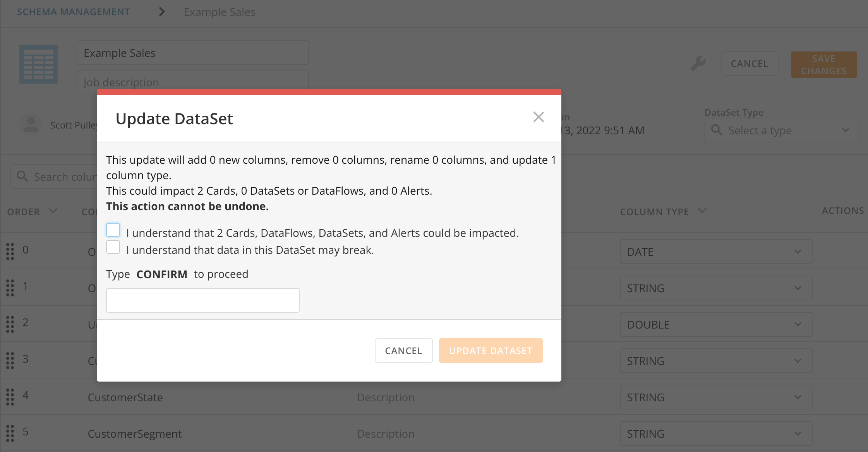Select the Example Sales breadcrumb item
Viewport: 868px width, 452px height.
coord(220,12)
